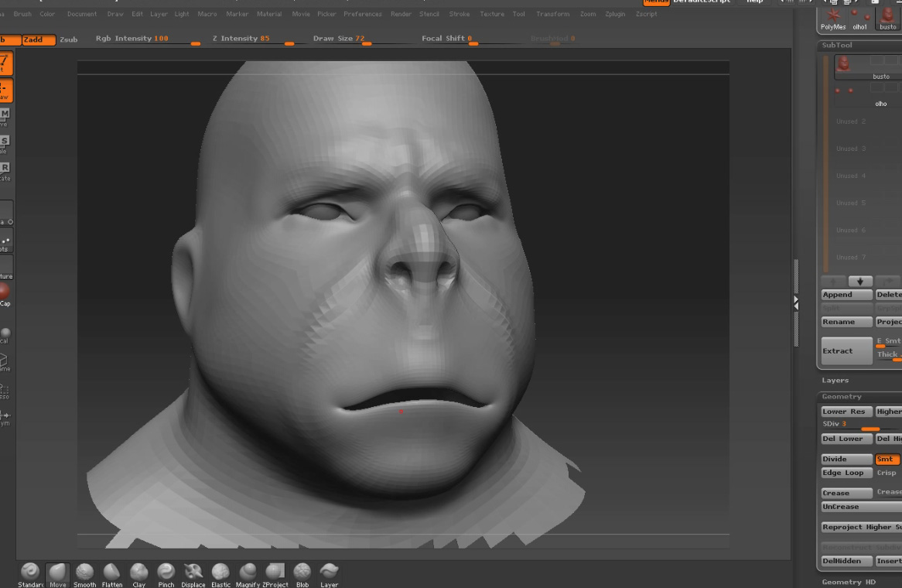
Task: Select the Displace brush
Action: pyautogui.click(x=193, y=573)
